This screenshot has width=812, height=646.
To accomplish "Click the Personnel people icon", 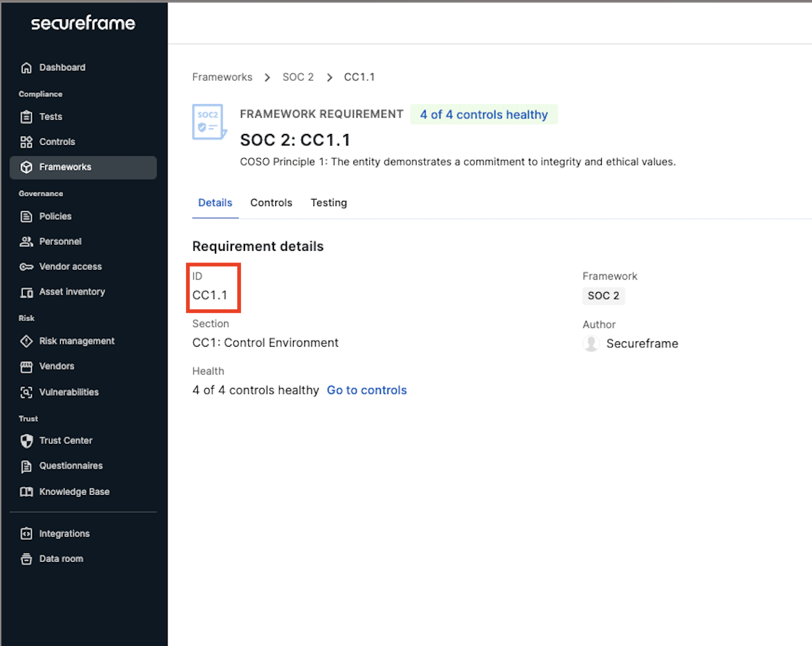I will click(26, 242).
